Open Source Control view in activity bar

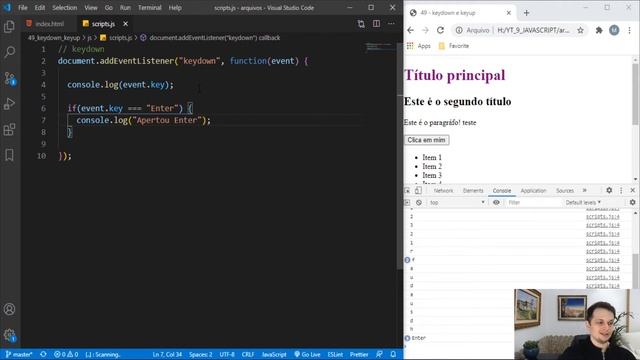tap(9, 78)
